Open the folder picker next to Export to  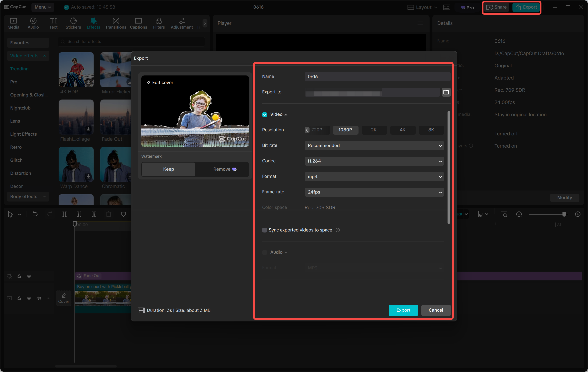click(446, 92)
